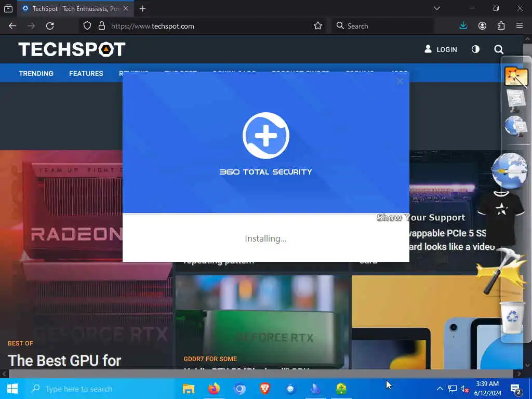Click the magic wand folder dock icon
Viewport: 532px width, 399px height.
coord(516,76)
